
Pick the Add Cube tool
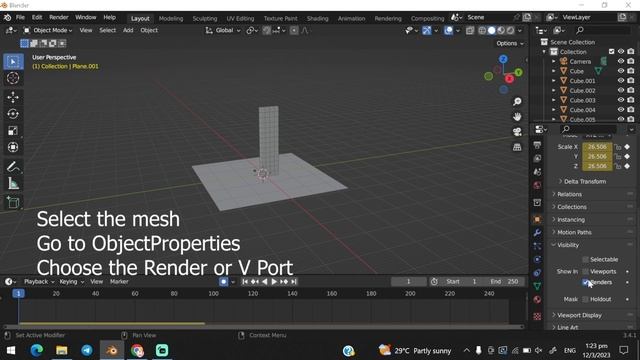(13, 203)
